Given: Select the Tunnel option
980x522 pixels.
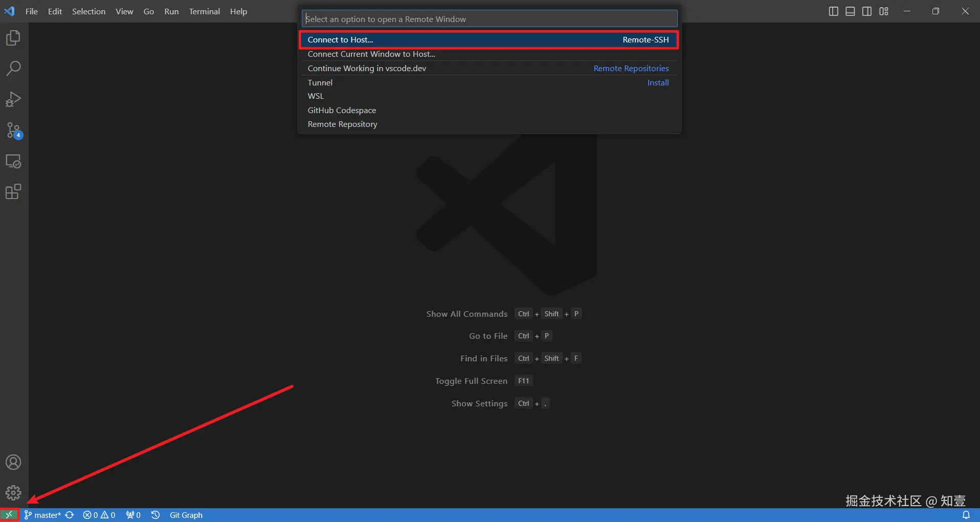Looking at the screenshot, I should pos(488,82).
